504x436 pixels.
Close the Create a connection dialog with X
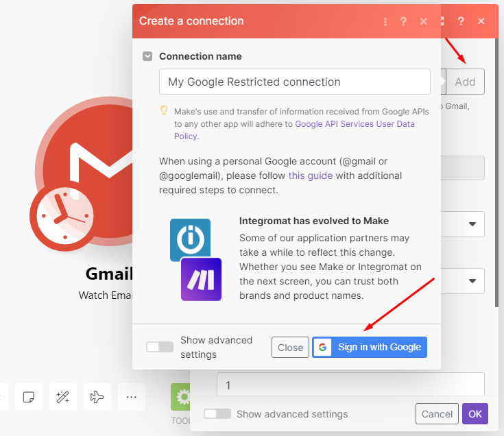point(424,21)
